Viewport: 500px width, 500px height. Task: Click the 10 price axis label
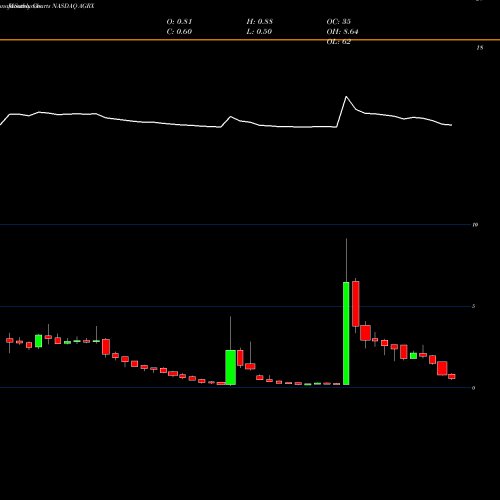point(475,225)
